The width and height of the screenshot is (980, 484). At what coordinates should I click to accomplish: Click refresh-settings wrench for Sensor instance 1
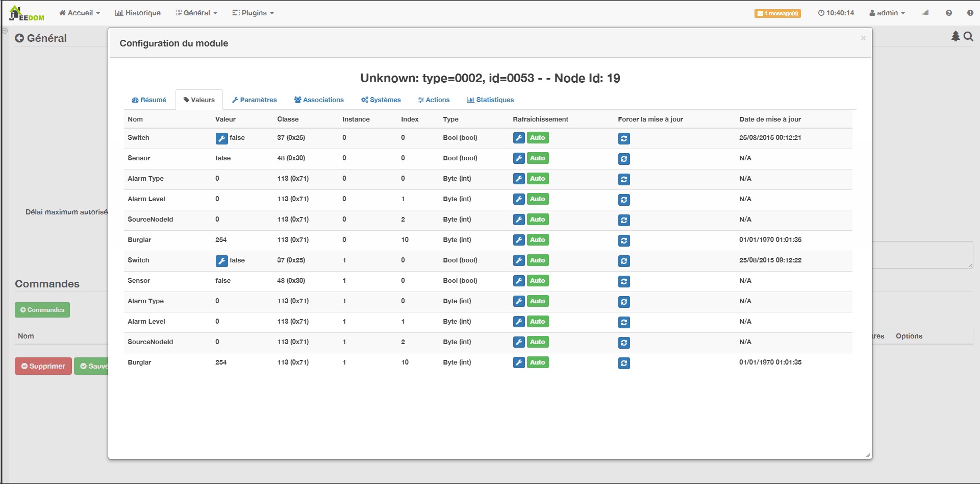pyautogui.click(x=519, y=281)
